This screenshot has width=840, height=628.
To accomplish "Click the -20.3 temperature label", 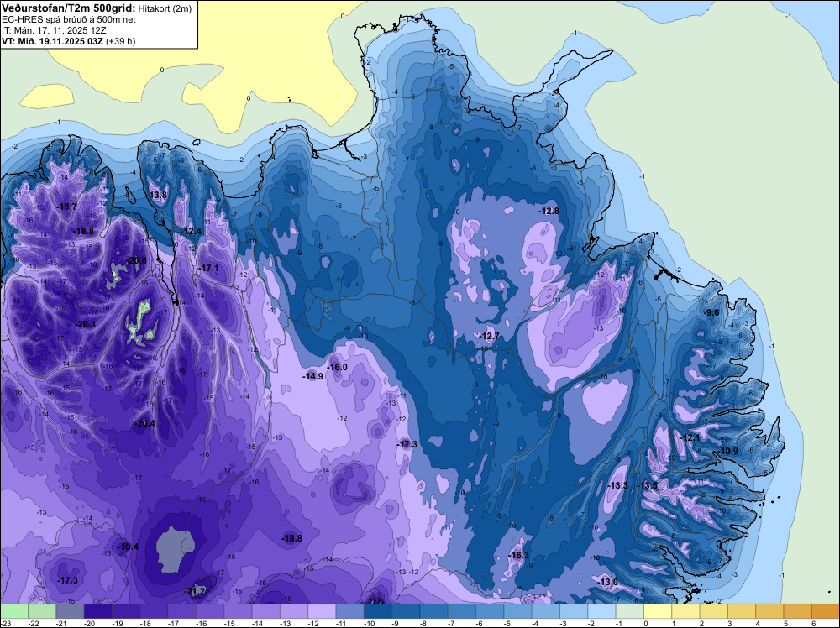I will coord(85,324).
